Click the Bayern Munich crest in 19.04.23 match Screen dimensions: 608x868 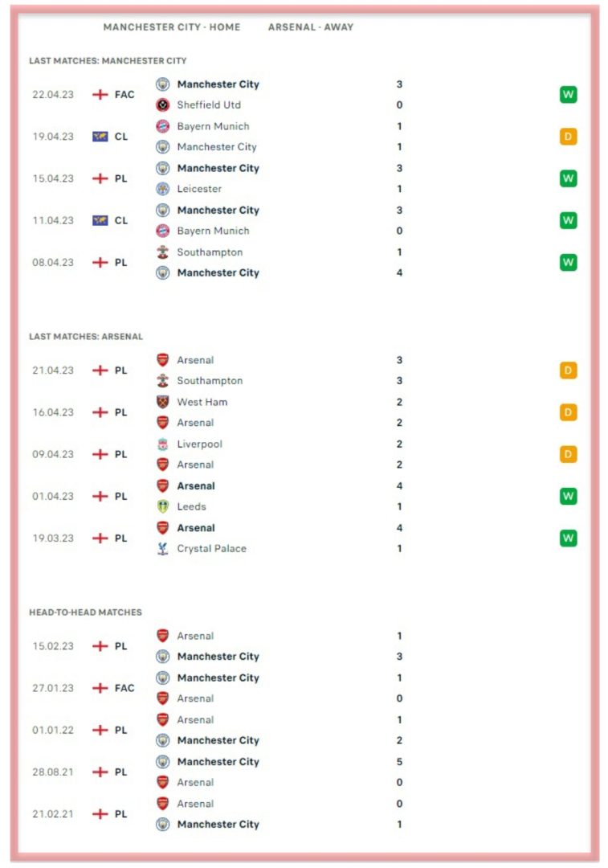tap(163, 126)
